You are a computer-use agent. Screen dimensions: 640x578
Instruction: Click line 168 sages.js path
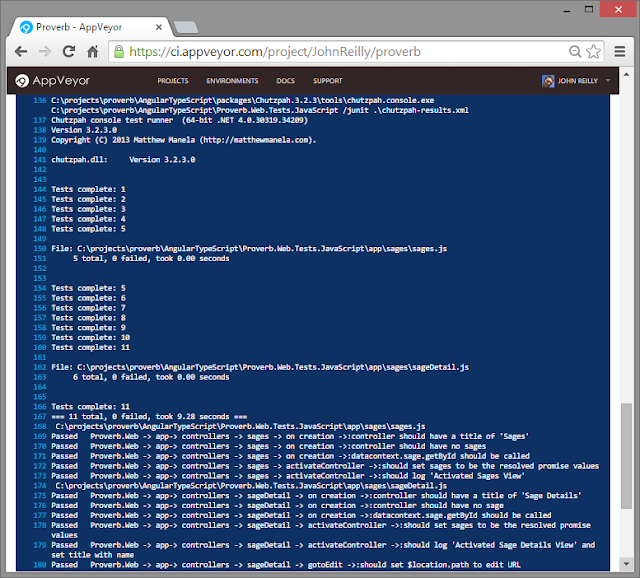click(240, 427)
